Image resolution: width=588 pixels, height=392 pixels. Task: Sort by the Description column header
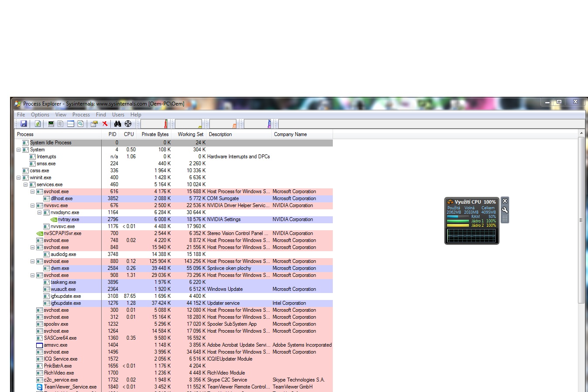tap(239, 134)
